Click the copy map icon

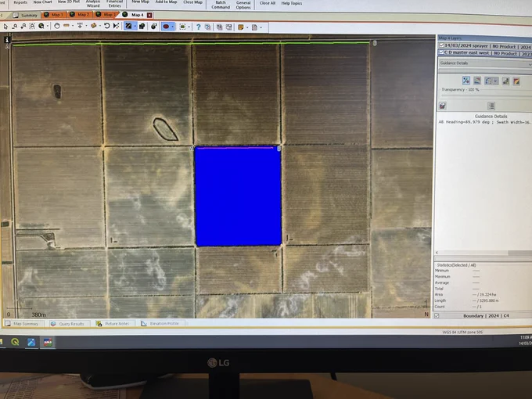tap(220, 27)
